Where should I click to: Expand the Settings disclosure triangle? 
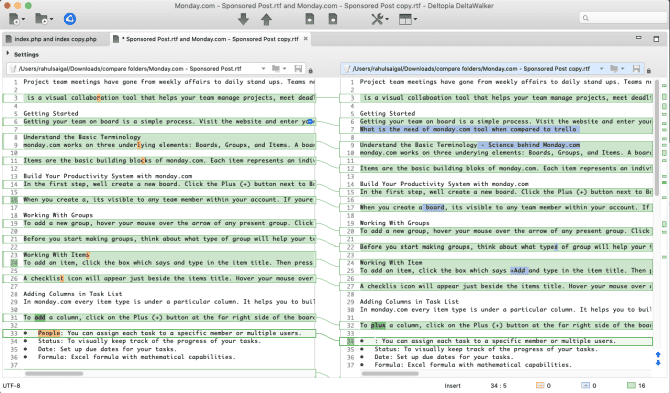pyautogui.click(x=8, y=54)
